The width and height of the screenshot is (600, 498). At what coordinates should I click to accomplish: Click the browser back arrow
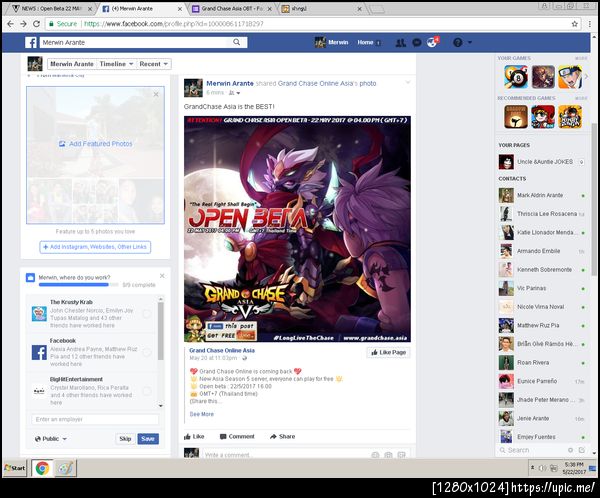[x=10, y=24]
